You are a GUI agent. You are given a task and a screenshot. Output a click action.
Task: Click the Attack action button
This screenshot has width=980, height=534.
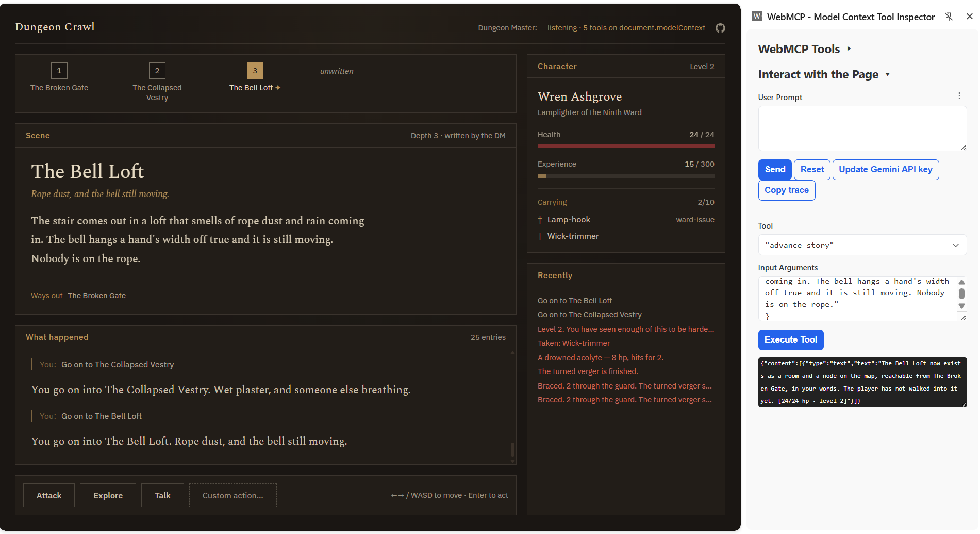pyautogui.click(x=49, y=495)
